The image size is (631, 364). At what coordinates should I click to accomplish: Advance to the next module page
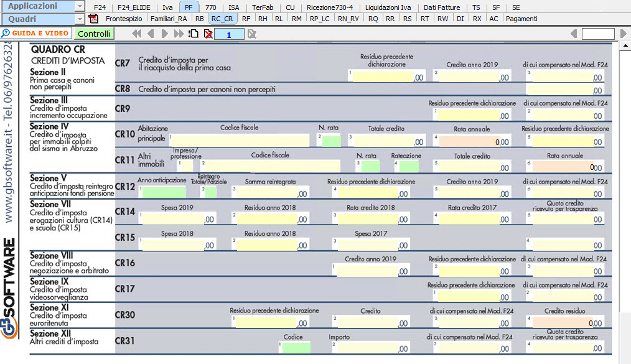[x=164, y=34]
